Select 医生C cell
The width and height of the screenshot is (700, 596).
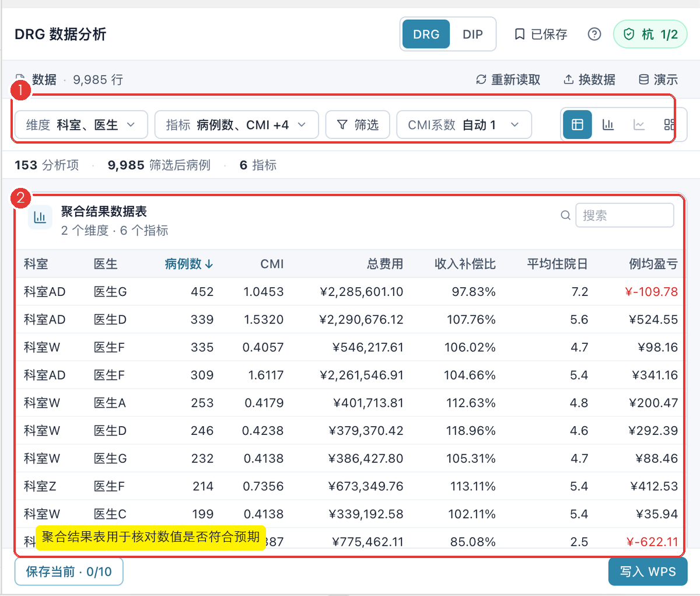pyautogui.click(x=110, y=514)
